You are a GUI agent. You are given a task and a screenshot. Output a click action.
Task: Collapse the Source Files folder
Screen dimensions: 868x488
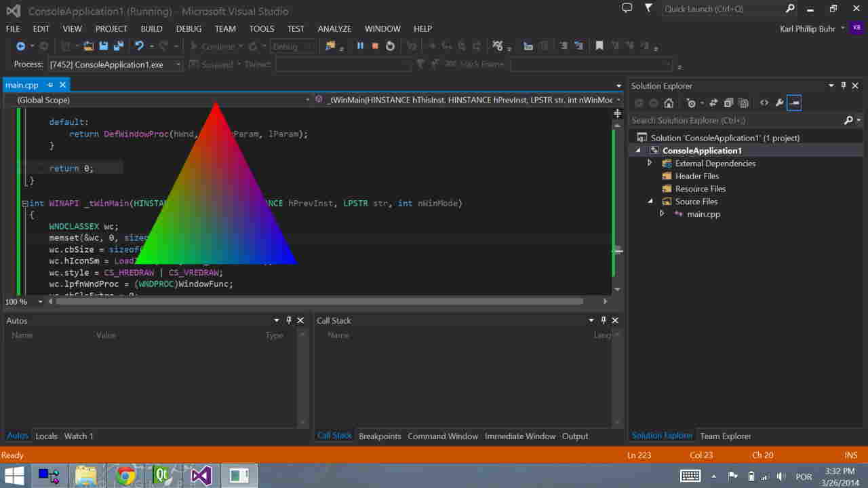650,202
